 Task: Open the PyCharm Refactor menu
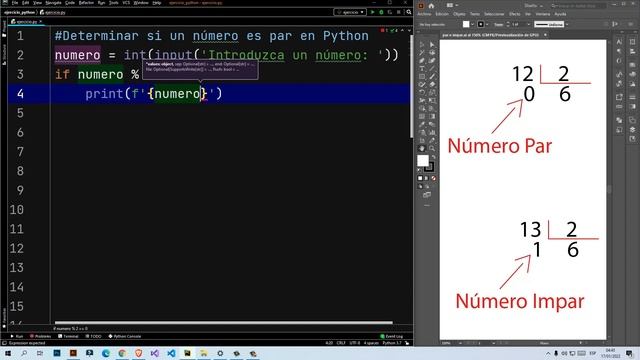(x=86, y=3)
